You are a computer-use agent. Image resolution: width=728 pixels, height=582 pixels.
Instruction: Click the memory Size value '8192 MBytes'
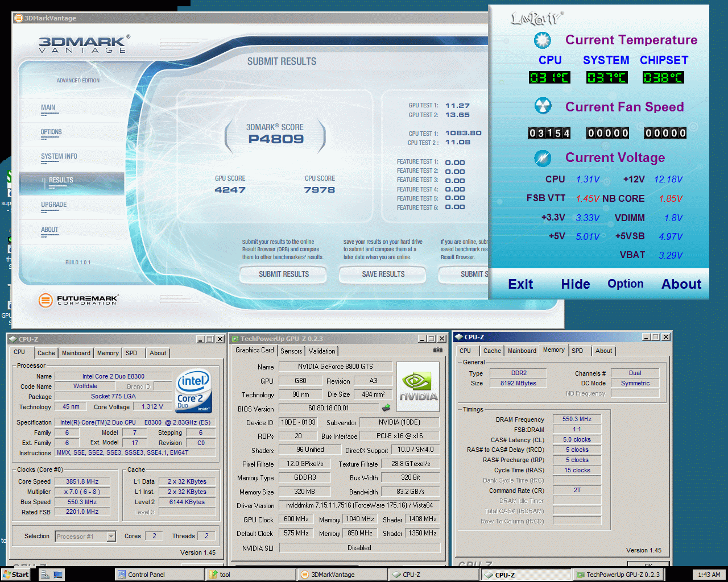click(518, 383)
